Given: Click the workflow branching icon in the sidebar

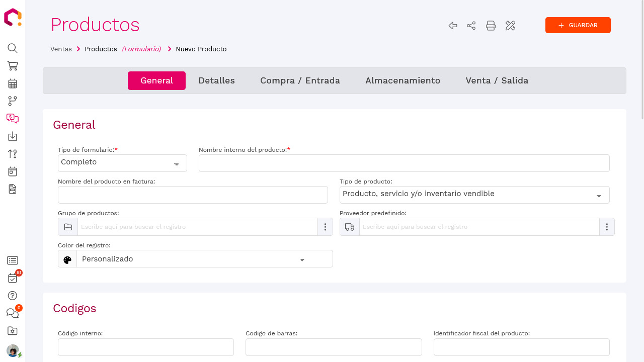Looking at the screenshot, I should pyautogui.click(x=12, y=101).
